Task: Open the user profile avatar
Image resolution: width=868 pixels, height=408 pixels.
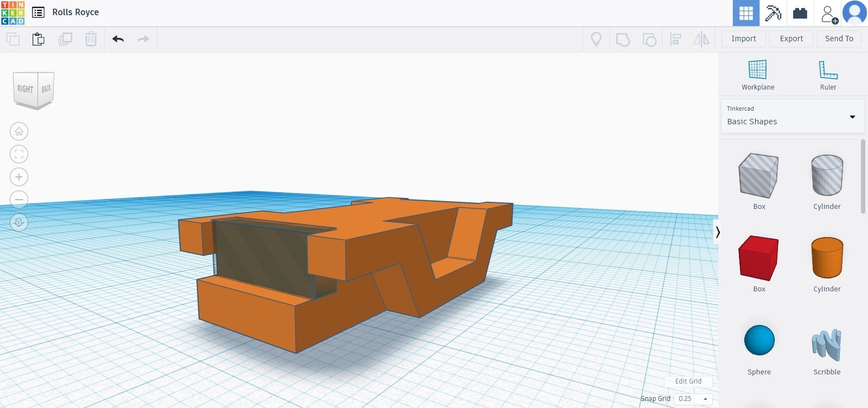Action: 854,13
